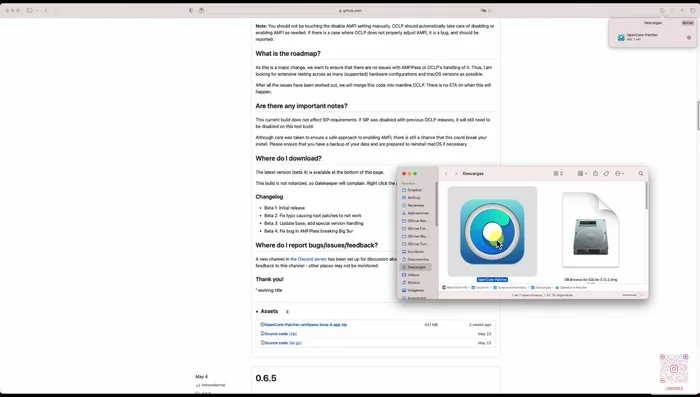Go back in Finder window
The height and width of the screenshot is (397, 700).
tap(446, 174)
